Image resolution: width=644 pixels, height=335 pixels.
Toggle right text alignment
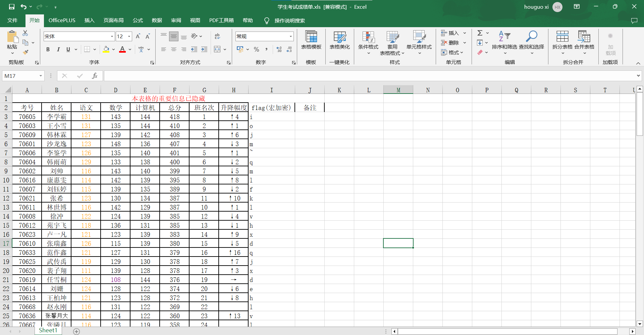click(x=184, y=49)
